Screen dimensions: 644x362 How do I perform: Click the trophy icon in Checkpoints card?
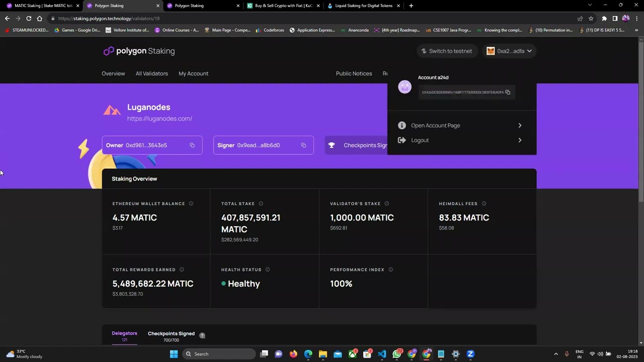click(332, 145)
